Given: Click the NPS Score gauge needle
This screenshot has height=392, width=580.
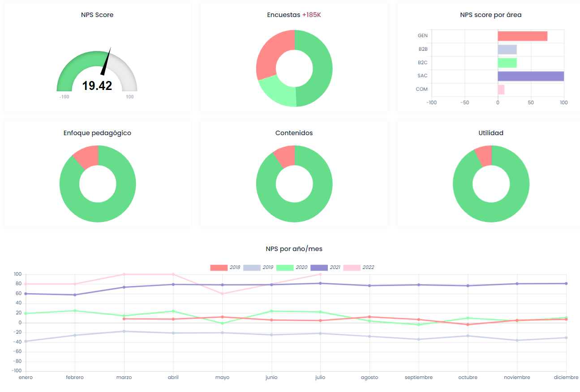Looking at the screenshot, I should (106, 63).
